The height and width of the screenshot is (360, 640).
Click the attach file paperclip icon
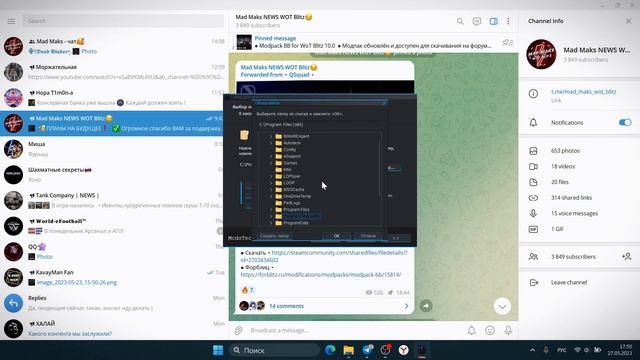238,330
